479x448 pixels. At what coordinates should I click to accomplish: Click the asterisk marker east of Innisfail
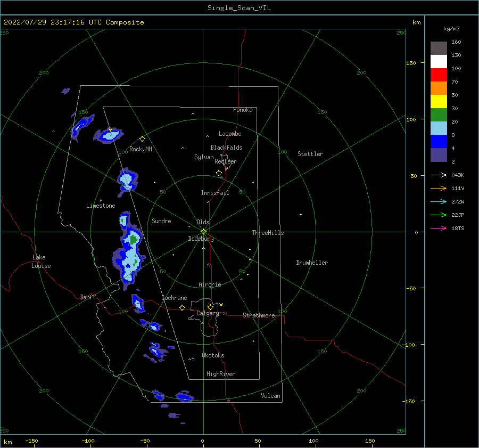(x=253, y=183)
